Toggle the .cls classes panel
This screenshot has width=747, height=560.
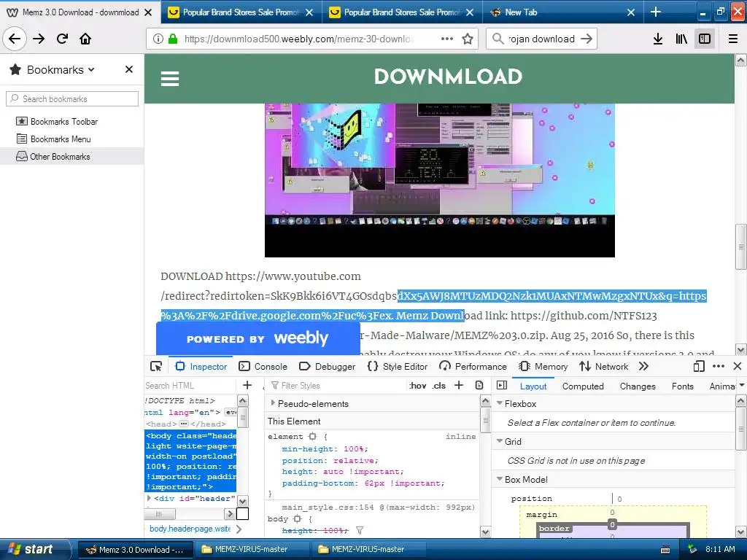[x=438, y=385]
